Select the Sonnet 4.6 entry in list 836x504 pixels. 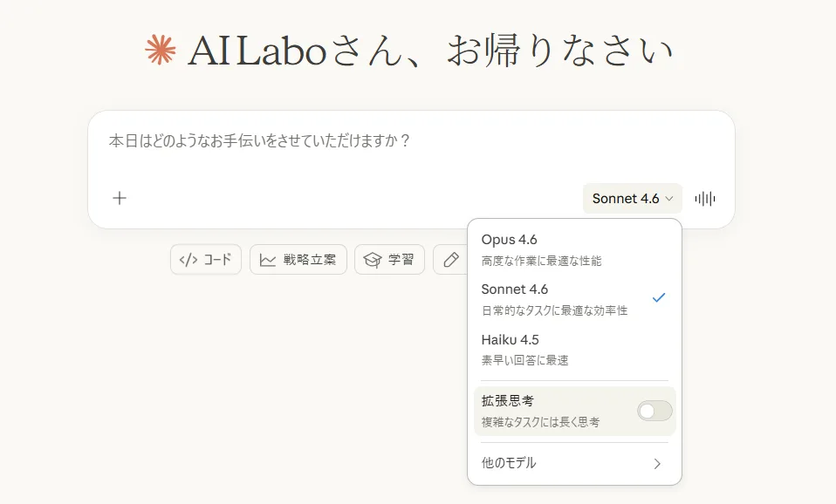574,299
